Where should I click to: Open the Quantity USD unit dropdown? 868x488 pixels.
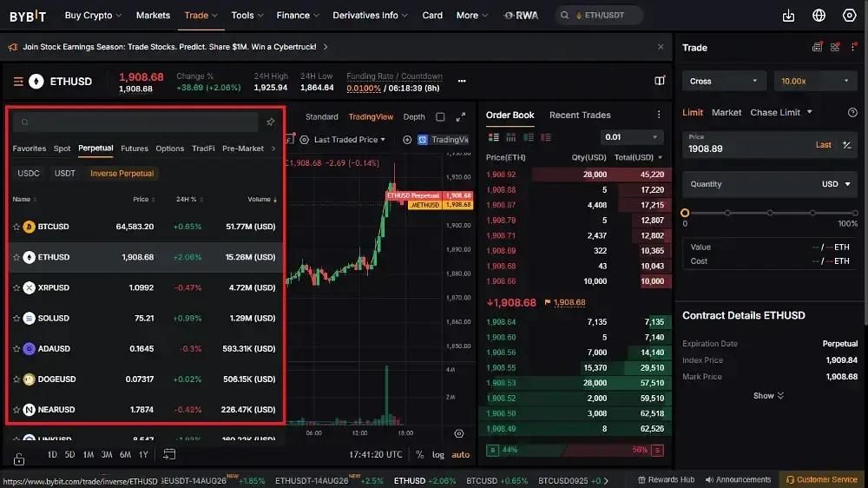click(836, 184)
